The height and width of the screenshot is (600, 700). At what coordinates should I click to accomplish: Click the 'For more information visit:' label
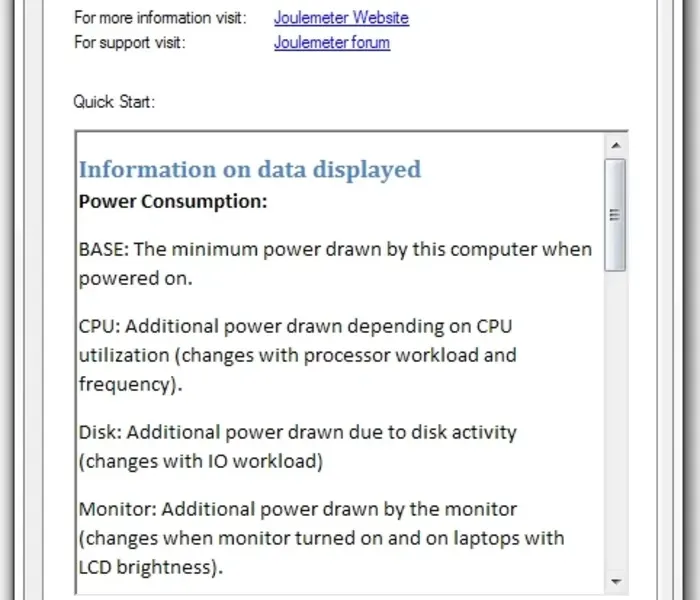click(x=159, y=18)
